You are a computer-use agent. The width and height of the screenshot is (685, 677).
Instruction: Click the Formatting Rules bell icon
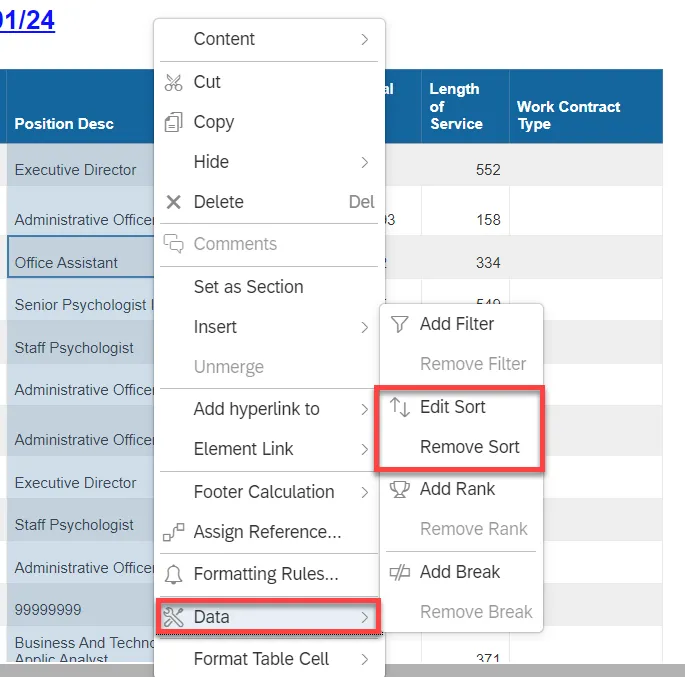[x=174, y=574]
